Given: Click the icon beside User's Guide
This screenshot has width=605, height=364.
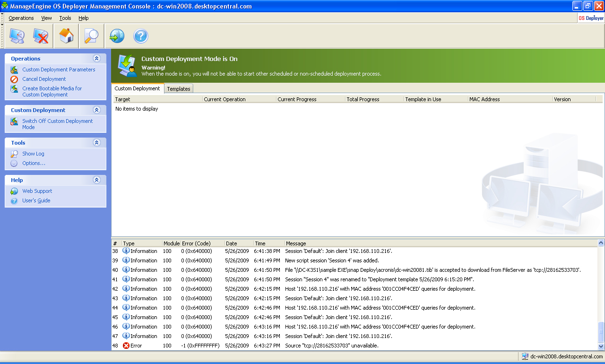Looking at the screenshot, I should tap(14, 201).
